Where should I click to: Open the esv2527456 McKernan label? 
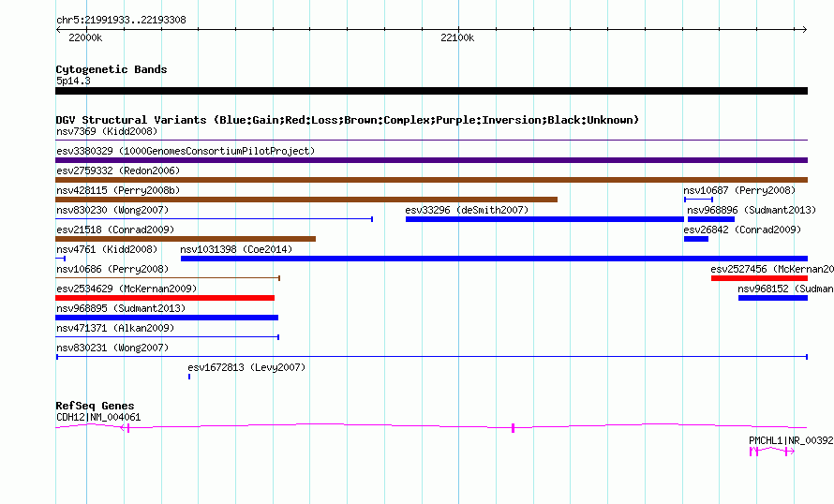(x=772, y=269)
